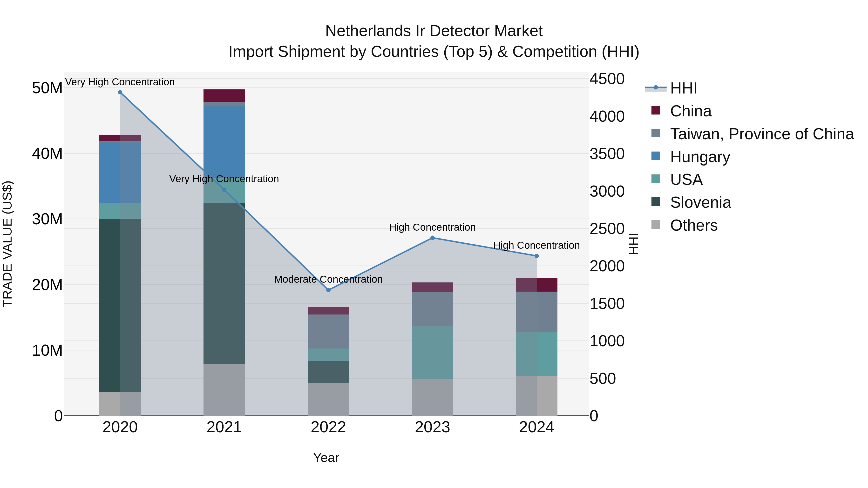Image resolution: width=868 pixels, height=488 pixels.
Task: Click the Others segment of the 2024 bar
Action: (x=537, y=396)
